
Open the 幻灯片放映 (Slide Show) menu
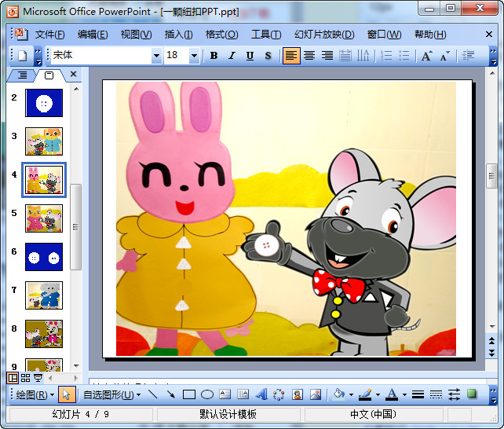323,35
